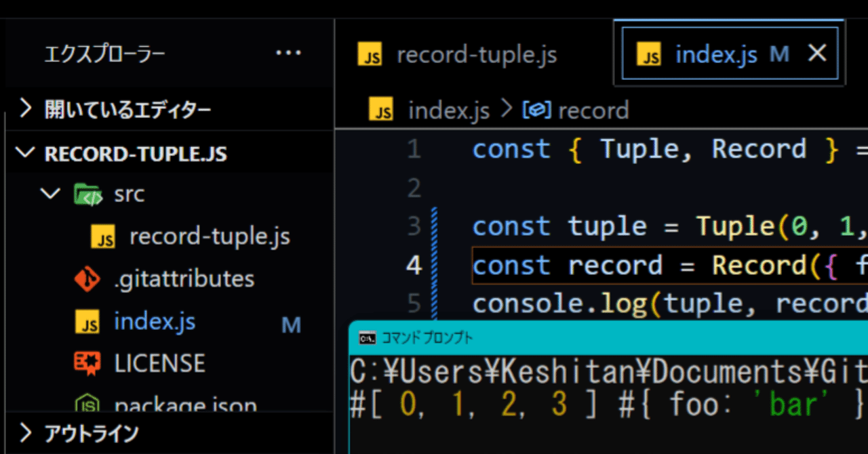868x454 pixels.
Task: Click index.js in the breadcrumb bar
Action: click(449, 109)
